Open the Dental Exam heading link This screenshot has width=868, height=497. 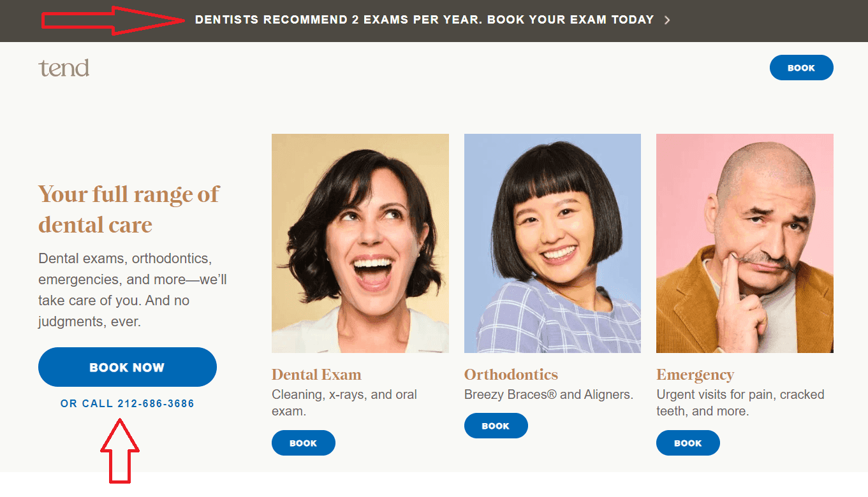pyautogui.click(x=316, y=374)
